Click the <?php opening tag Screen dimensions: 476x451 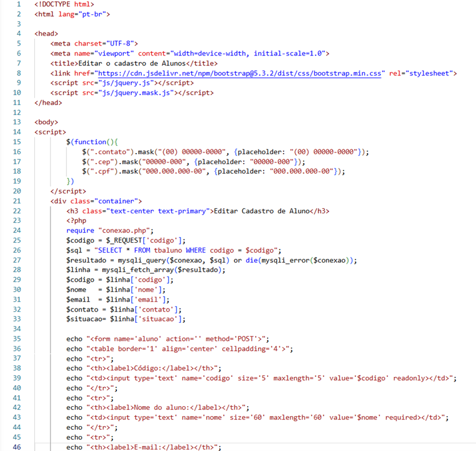[76, 221]
